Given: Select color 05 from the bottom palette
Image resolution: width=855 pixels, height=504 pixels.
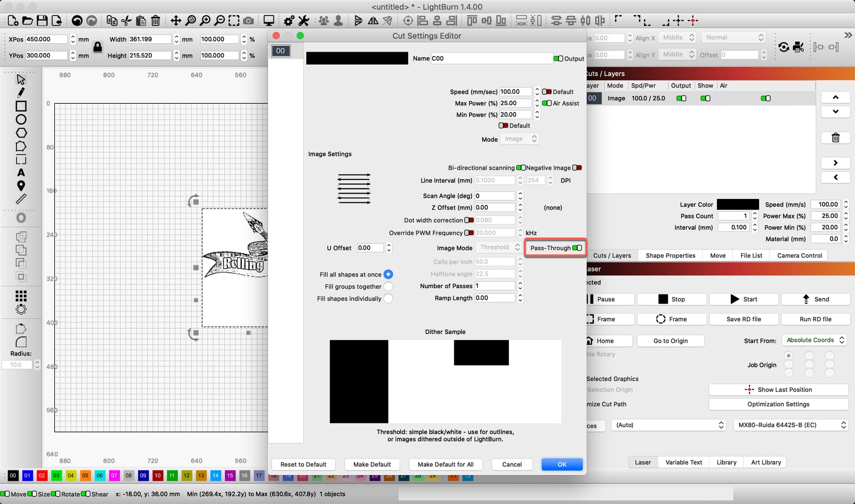Looking at the screenshot, I should pos(85,476).
